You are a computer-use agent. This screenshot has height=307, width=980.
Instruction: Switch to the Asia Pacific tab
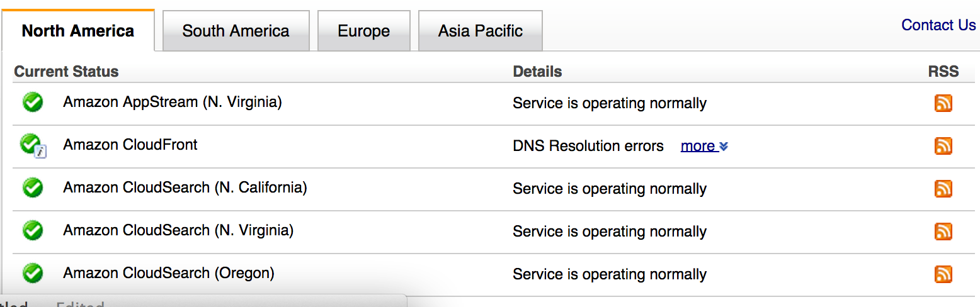pyautogui.click(x=480, y=31)
